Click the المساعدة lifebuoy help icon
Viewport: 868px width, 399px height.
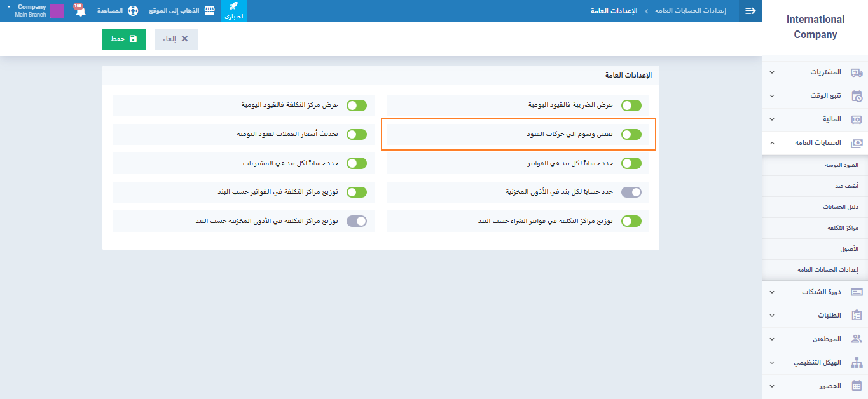tap(133, 11)
